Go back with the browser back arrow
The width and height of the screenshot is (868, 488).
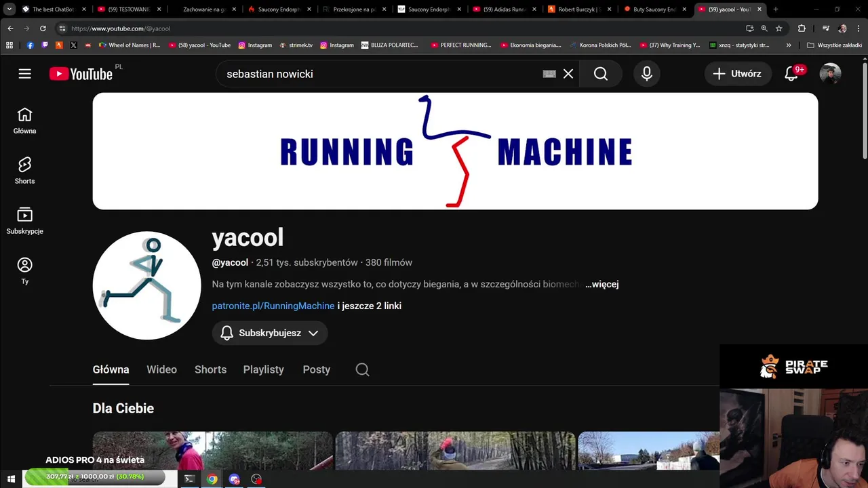(x=10, y=28)
